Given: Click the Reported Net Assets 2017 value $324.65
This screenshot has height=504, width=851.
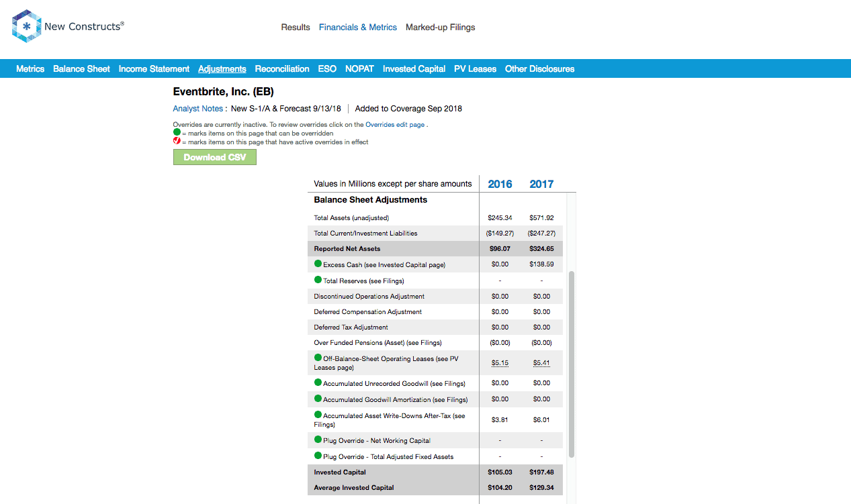Looking at the screenshot, I should [541, 249].
